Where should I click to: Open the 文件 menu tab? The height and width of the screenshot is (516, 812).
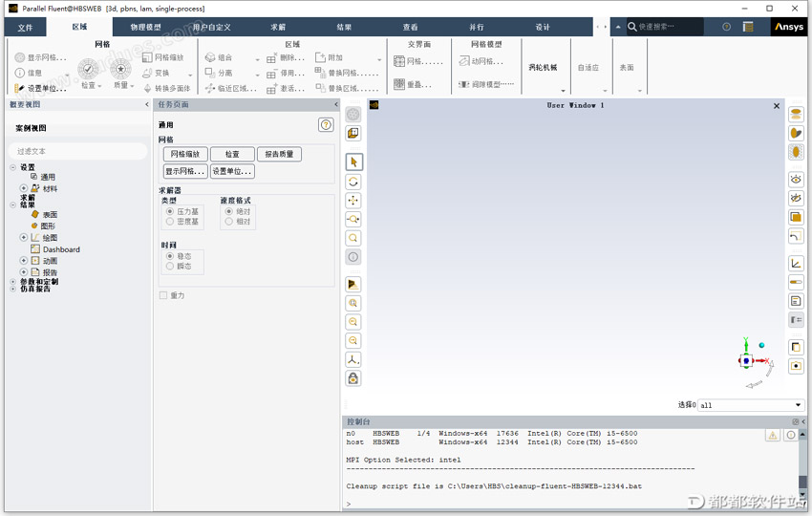(25, 28)
